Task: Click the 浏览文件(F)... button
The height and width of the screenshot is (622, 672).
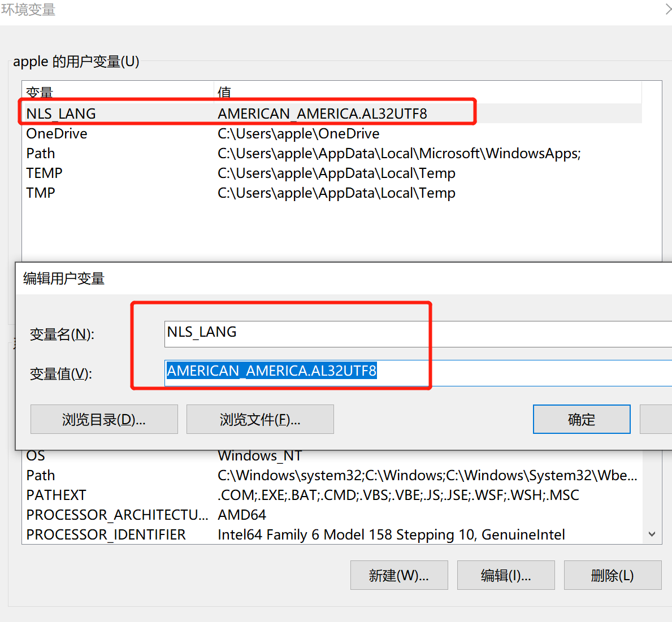Action: click(x=260, y=419)
